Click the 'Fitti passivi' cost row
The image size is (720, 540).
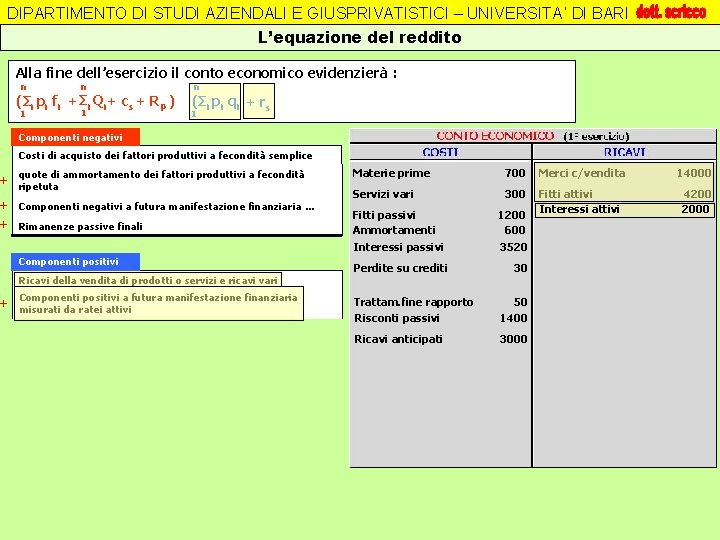pos(439,215)
